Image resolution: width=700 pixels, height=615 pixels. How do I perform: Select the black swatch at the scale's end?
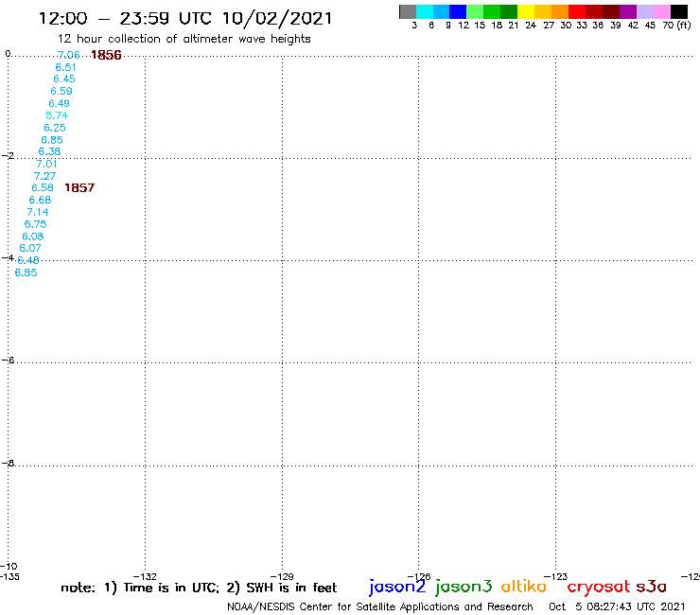(x=679, y=11)
